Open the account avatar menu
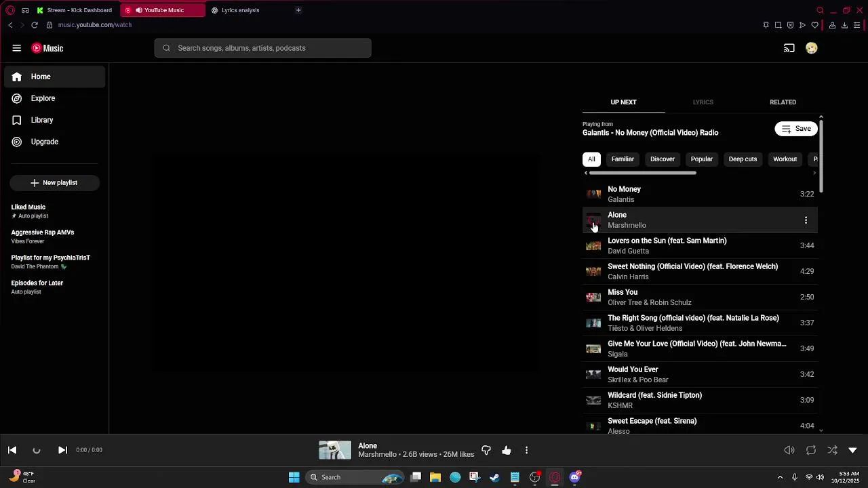This screenshot has height=488, width=868. [812, 48]
